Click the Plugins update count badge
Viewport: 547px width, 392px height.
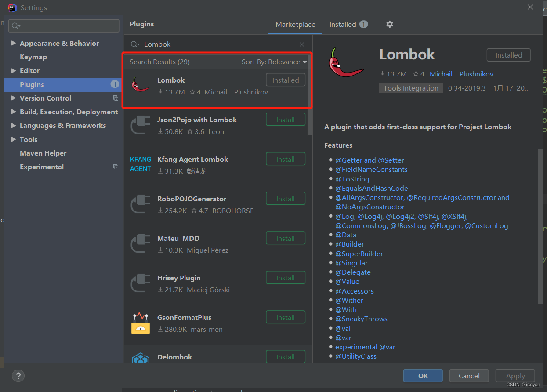pyautogui.click(x=115, y=84)
